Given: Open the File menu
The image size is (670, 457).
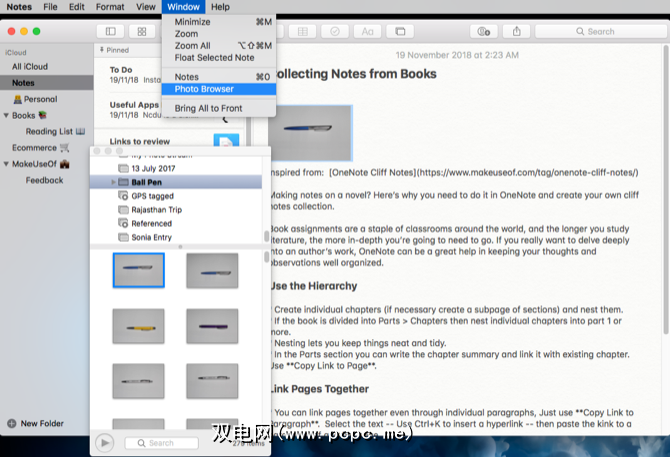Looking at the screenshot, I should point(50,7).
